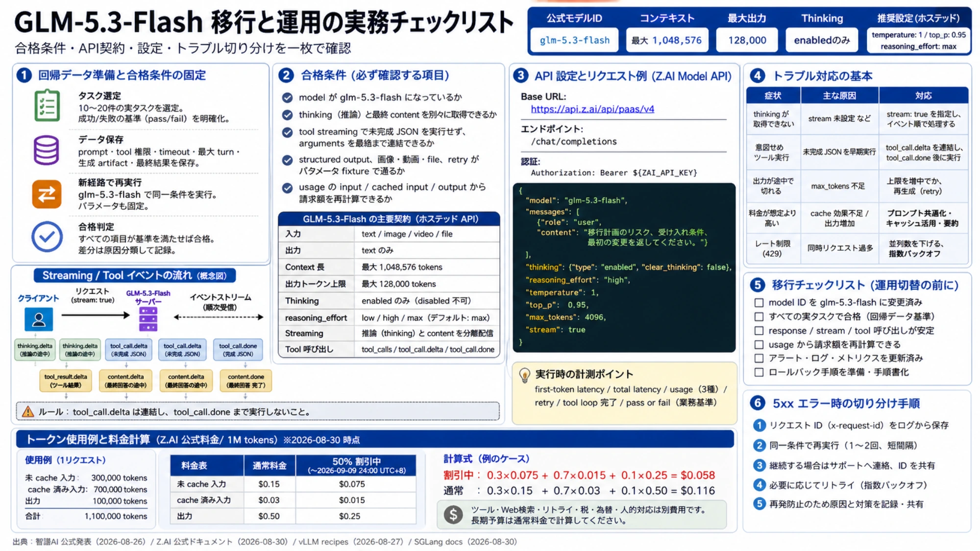The height and width of the screenshot is (551, 980).
Task: Click the first green thinking.delta node
Action: (35, 350)
